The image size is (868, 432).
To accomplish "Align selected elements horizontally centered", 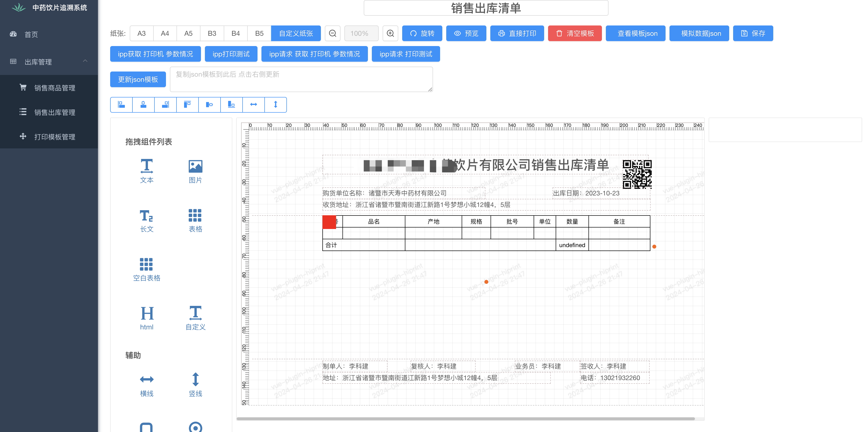I will click(143, 105).
